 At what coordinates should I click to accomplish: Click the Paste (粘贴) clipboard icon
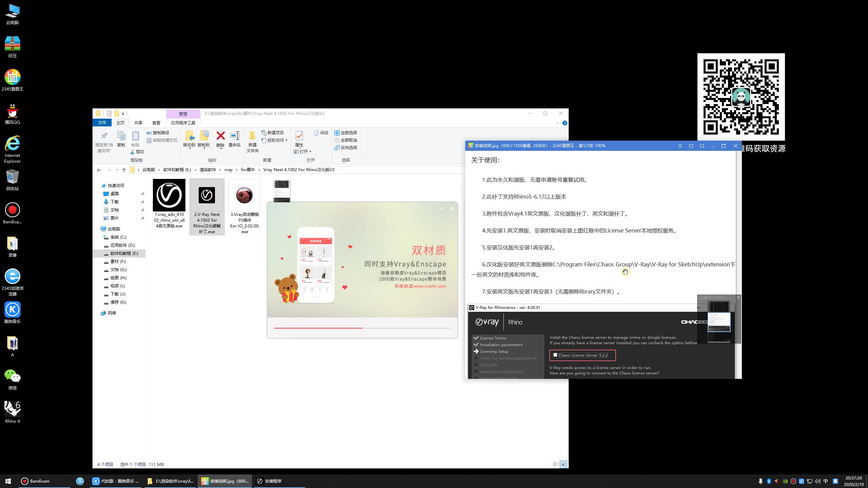(x=135, y=136)
